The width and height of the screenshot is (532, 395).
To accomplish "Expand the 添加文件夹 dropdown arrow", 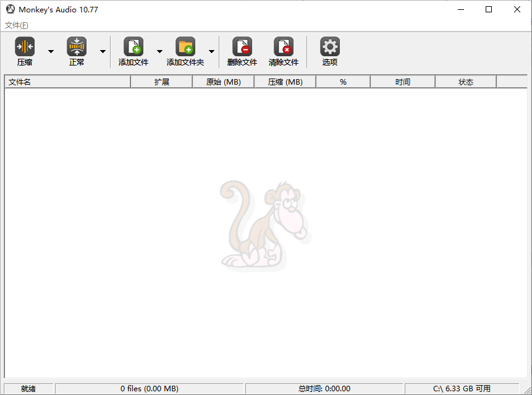I will coord(212,51).
